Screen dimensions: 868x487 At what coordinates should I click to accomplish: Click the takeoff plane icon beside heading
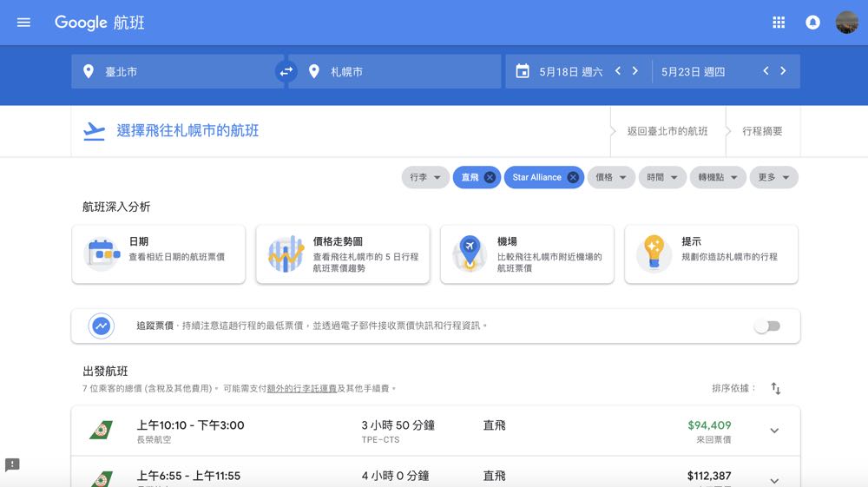pos(94,131)
